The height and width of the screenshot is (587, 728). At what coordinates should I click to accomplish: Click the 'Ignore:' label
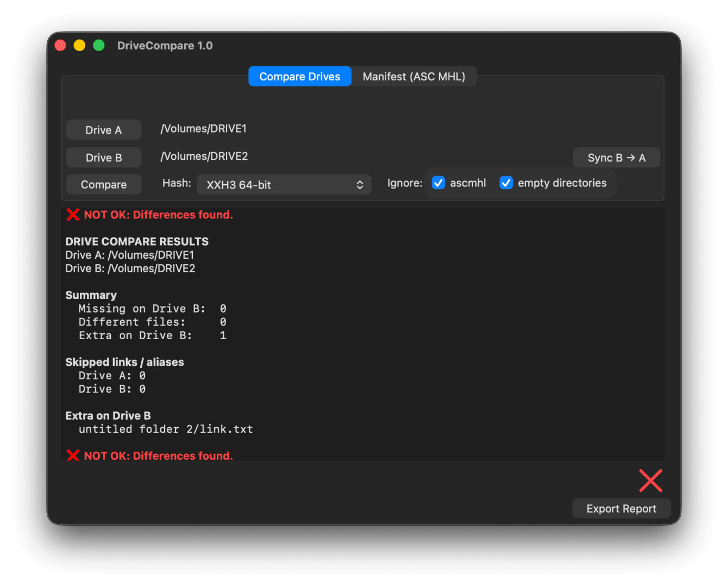coord(405,183)
